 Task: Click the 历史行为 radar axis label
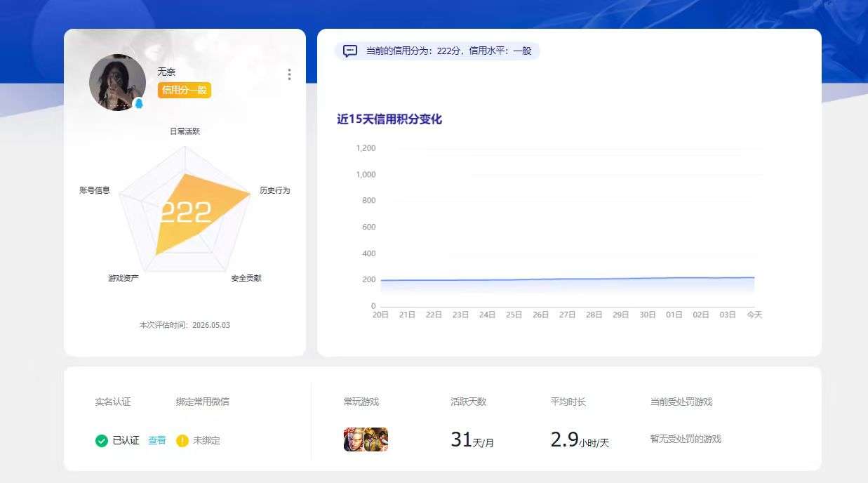(x=274, y=190)
